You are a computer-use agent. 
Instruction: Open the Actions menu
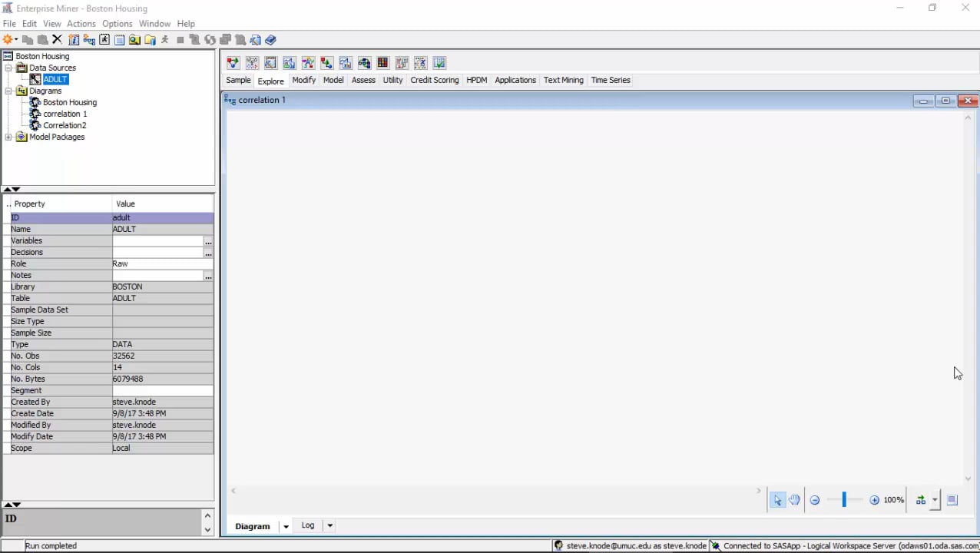[81, 24]
